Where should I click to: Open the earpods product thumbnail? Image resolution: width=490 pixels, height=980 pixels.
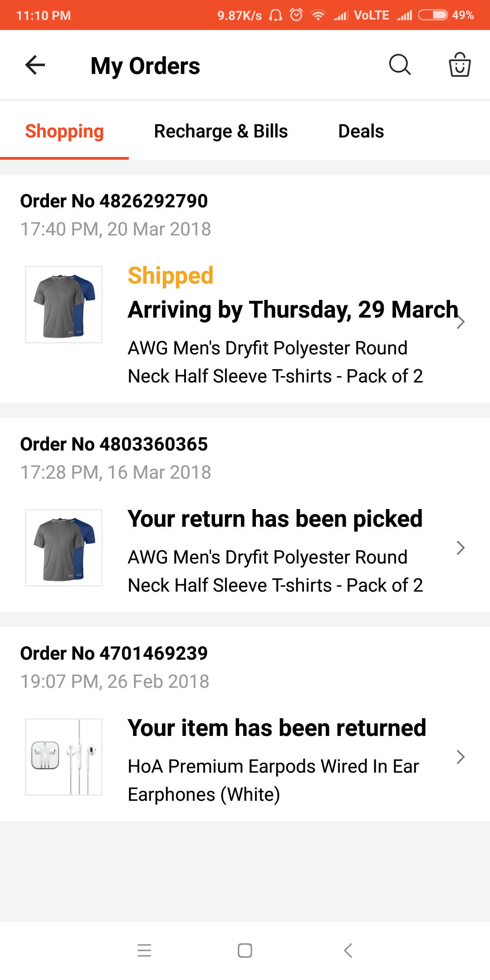click(64, 757)
